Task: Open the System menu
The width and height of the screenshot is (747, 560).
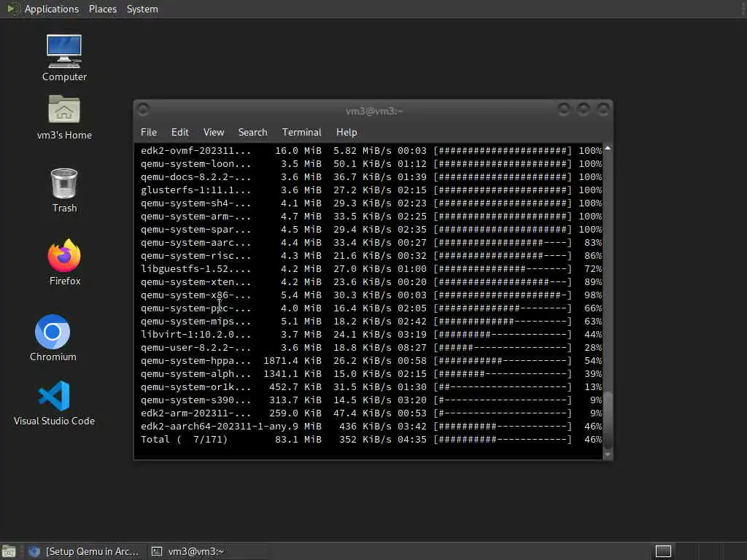Action: [142, 9]
